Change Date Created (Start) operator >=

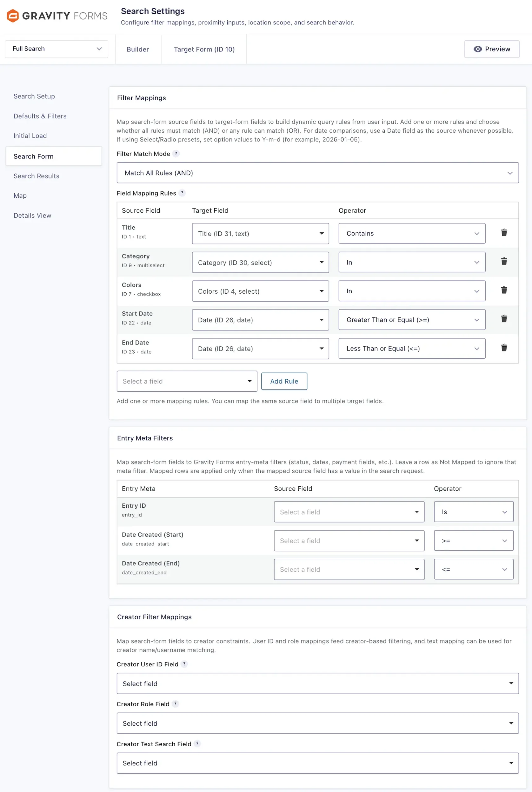pyautogui.click(x=473, y=540)
